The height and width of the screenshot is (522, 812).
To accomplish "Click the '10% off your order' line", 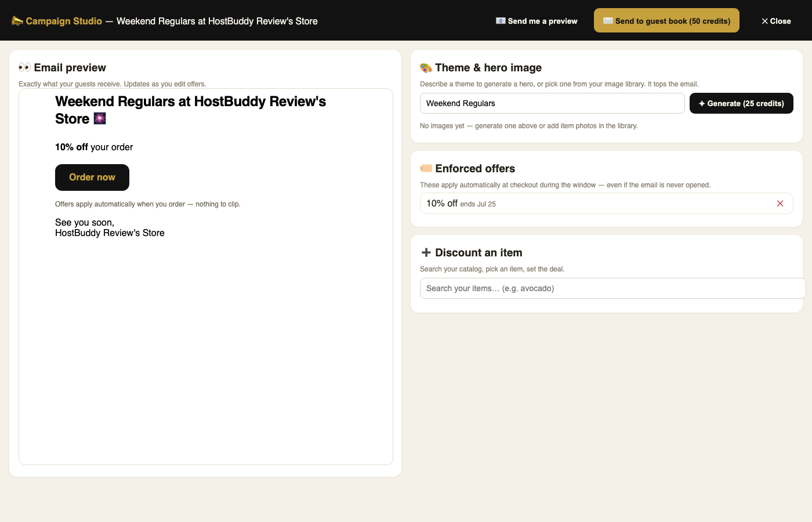I will 94,147.
